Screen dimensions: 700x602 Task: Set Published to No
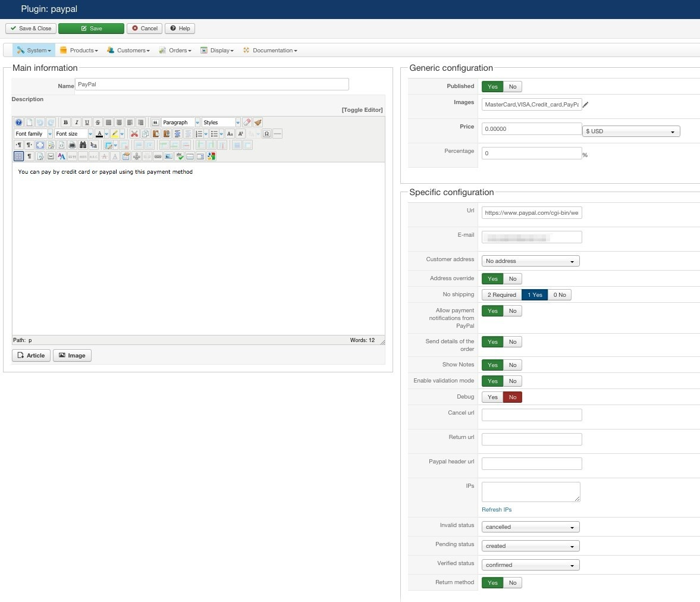pos(513,87)
